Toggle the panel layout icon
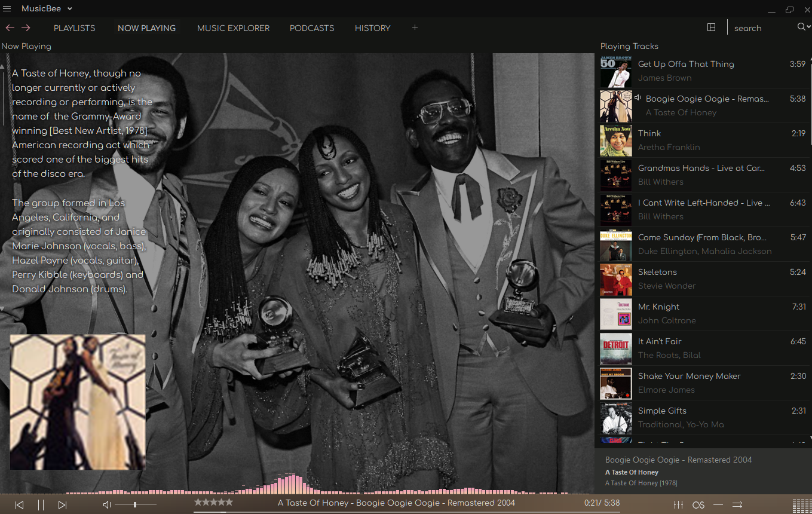This screenshot has height=514, width=812. pos(711,27)
